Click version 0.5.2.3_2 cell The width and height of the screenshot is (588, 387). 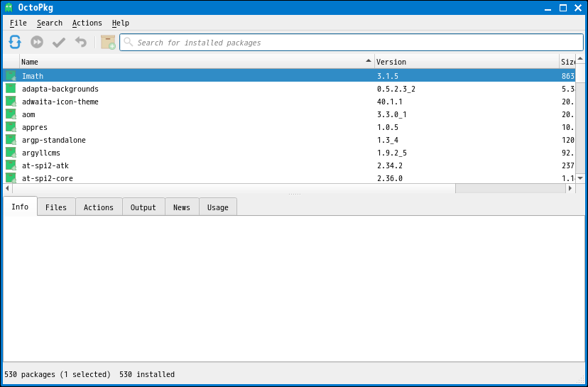click(x=396, y=89)
